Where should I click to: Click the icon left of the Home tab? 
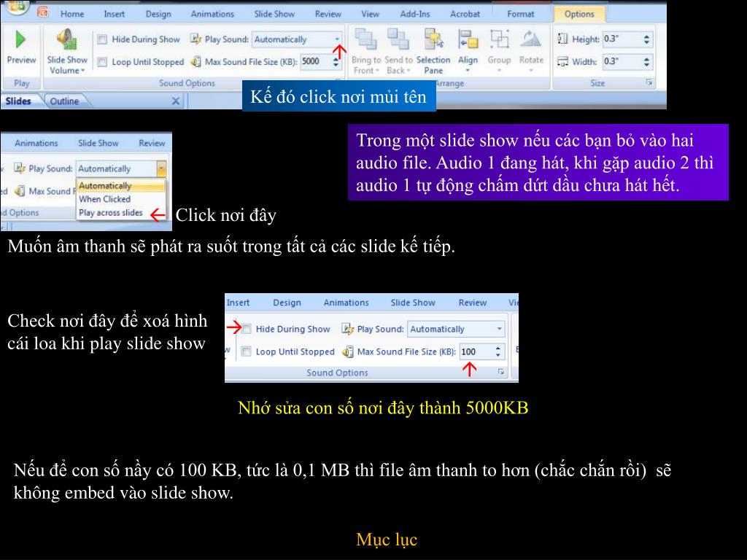tap(43, 12)
